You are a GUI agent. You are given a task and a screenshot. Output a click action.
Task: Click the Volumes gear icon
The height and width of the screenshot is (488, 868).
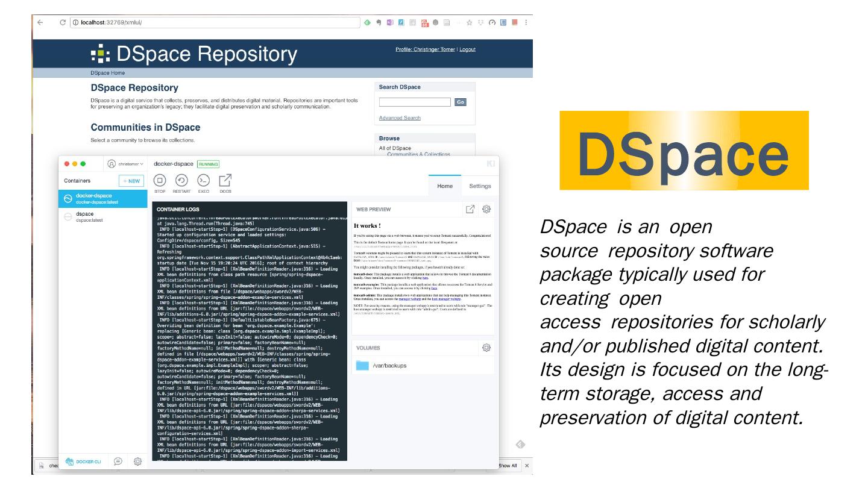click(486, 348)
